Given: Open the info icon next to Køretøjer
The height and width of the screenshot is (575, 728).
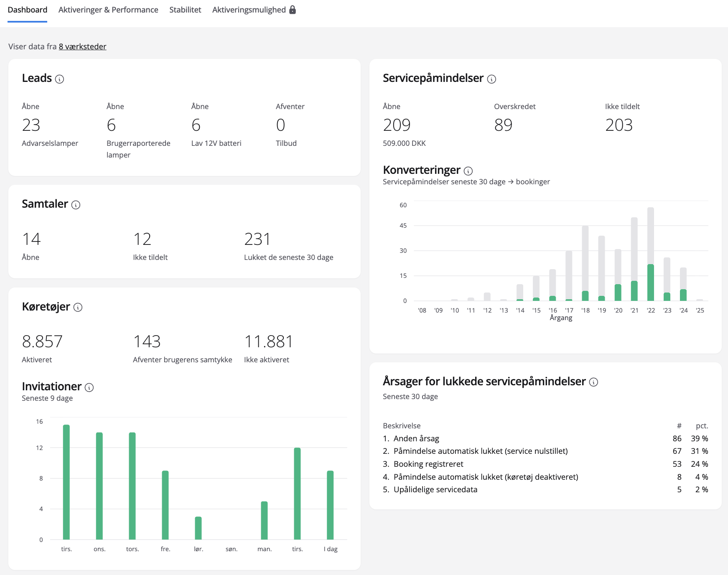Looking at the screenshot, I should tap(78, 308).
